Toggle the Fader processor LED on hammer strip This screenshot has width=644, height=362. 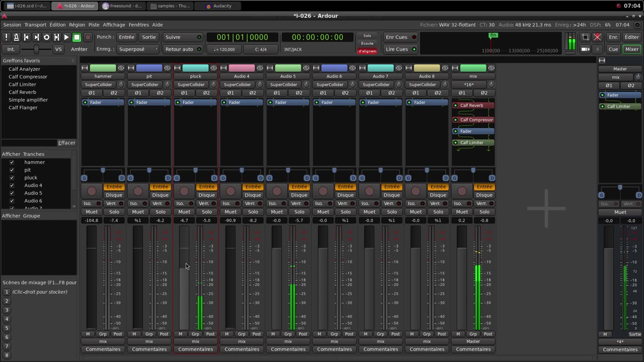(85, 103)
